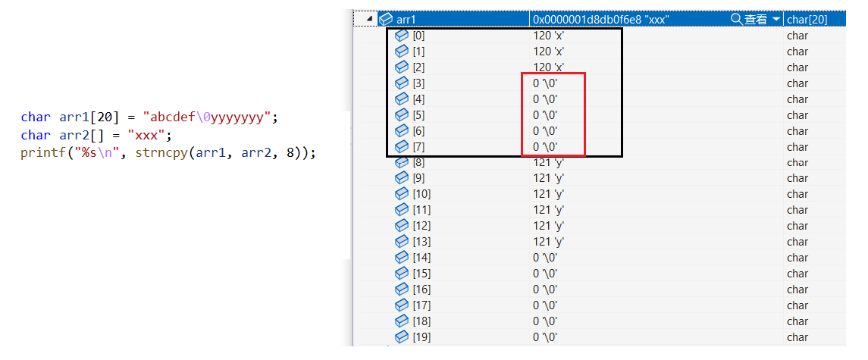
Task: Select the cube icon for element [14]
Action: point(402,258)
